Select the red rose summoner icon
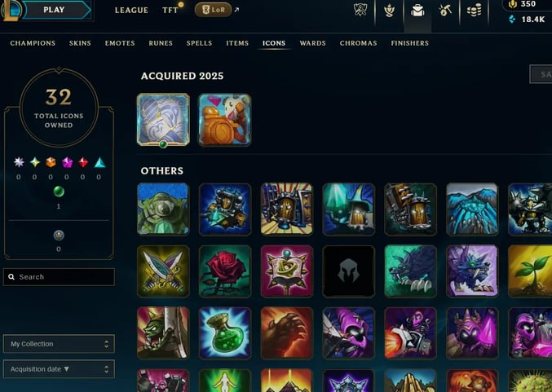This screenshot has width=552, height=392. pyautogui.click(x=225, y=271)
